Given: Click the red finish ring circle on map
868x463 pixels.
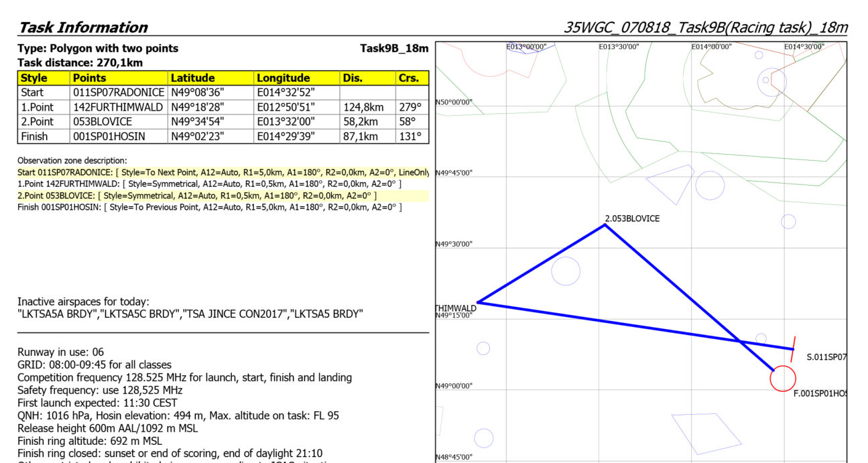Looking at the screenshot, I should 782,379.
